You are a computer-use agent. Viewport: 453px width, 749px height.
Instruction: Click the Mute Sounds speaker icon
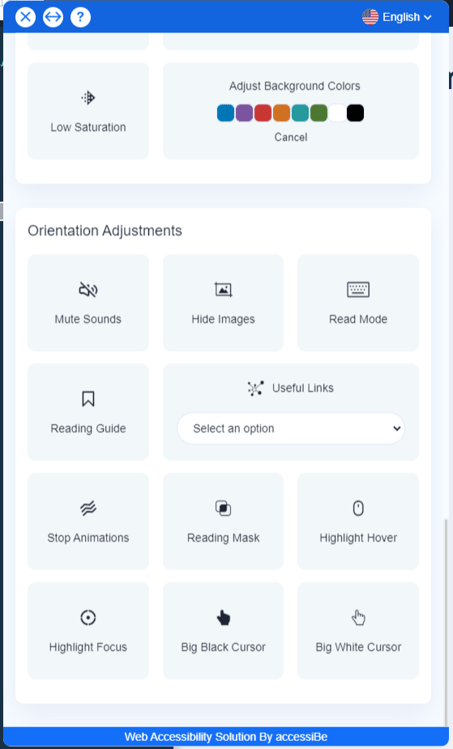point(88,289)
